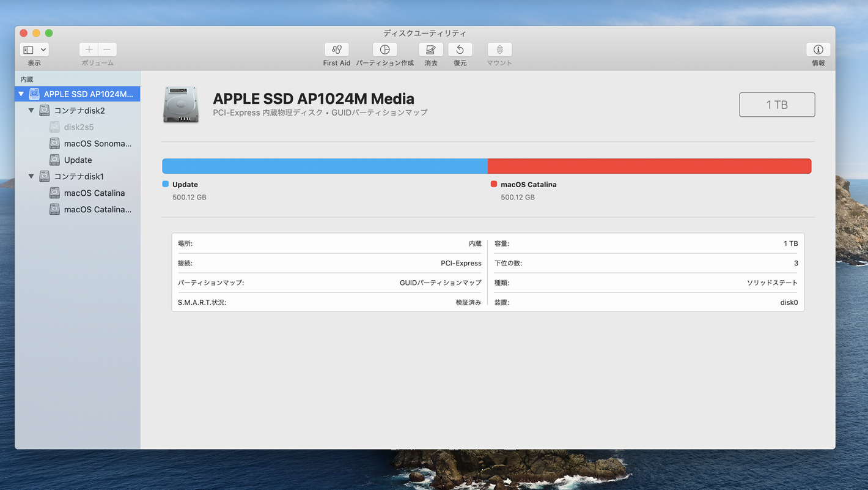Click the large hard disk drive image

(x=181, y=105)
